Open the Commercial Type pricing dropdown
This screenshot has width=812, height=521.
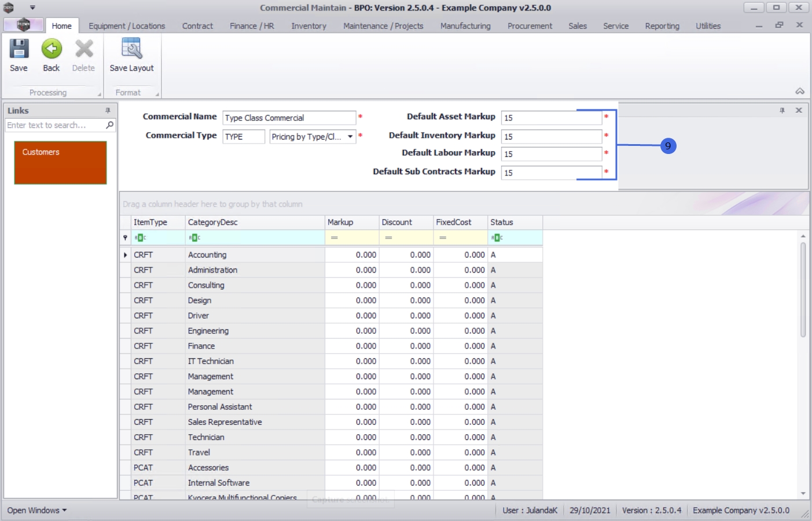tap(350, 137)
